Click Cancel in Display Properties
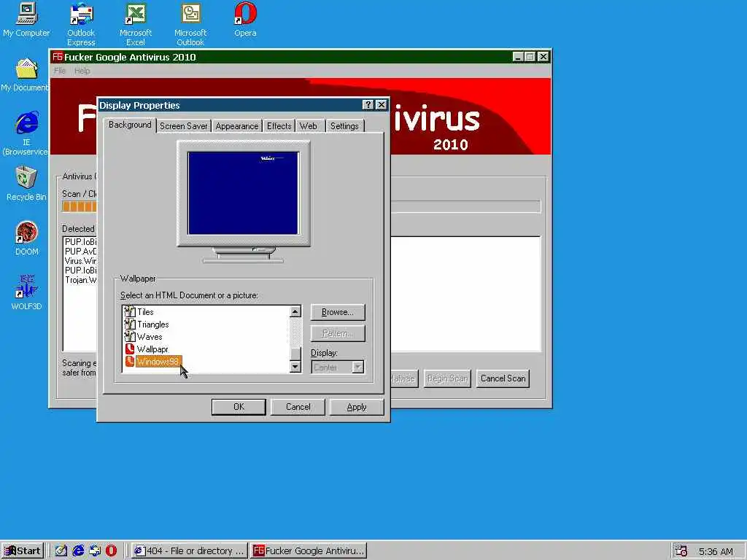Image resolution: width=747 pixels, height=560 pixels. 298,407
